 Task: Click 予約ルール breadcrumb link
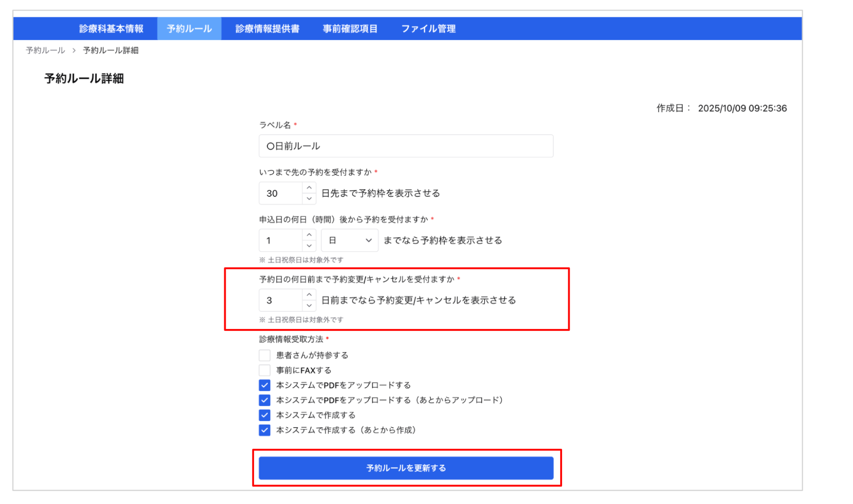(x=45, y=51)
